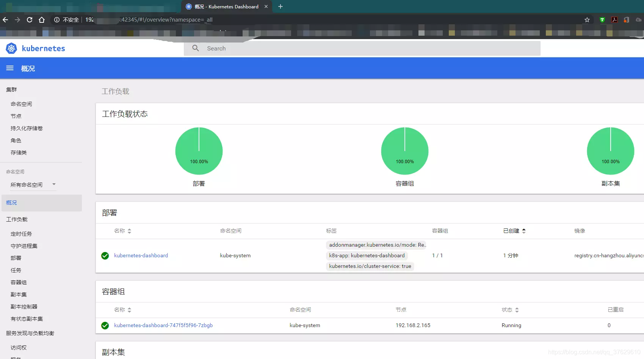Viewport: 644px width, 359px height.
Task: Open 任务 in the sidebar
Action: coord(16,270)
